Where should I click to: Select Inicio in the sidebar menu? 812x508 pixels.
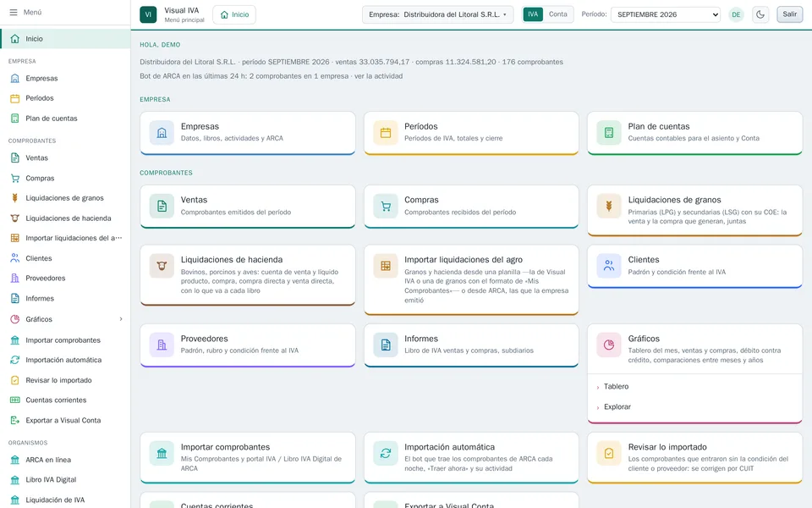click(x=65, y=39)
